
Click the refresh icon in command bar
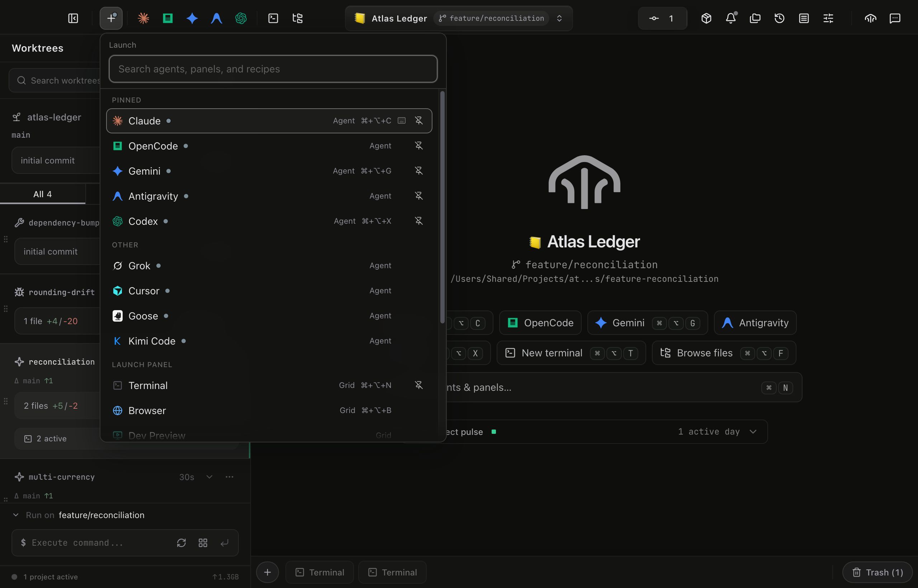click(x=181, y=543)
